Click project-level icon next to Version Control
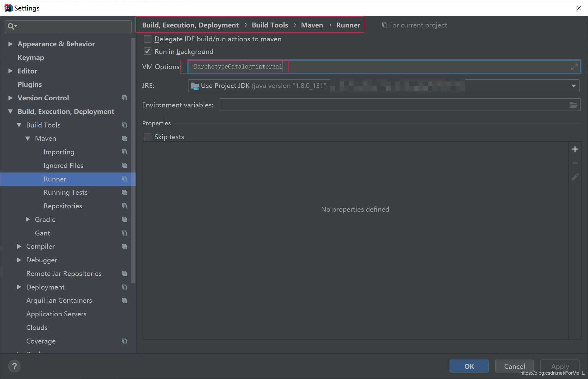The image size is (588, 379). pos(125,98)
